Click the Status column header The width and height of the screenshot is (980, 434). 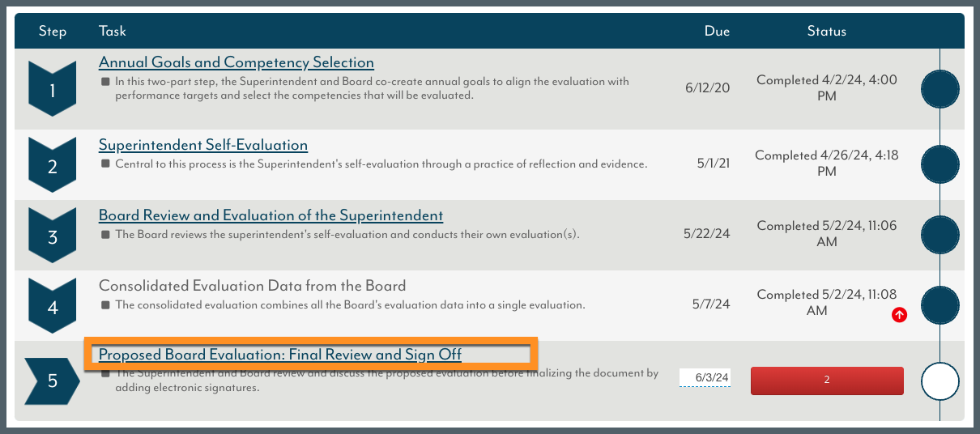[827, 32]
